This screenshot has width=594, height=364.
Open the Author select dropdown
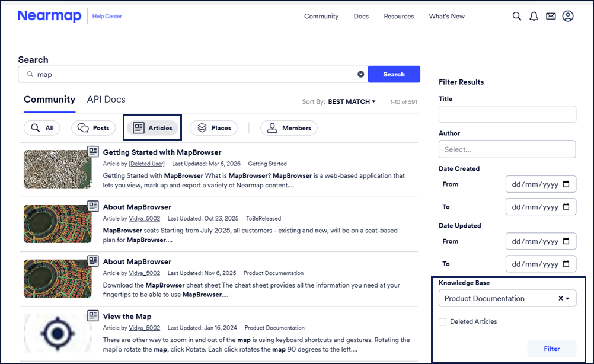(x=507, y=149)
